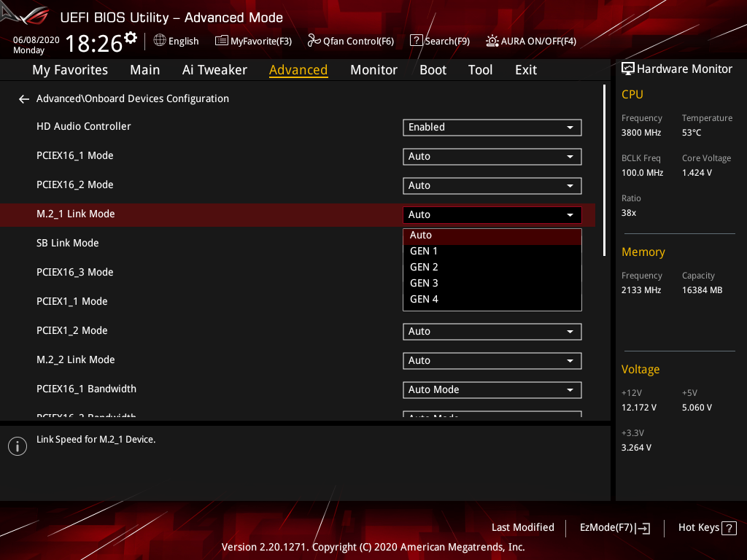Open MyFavorite(F3) menu
Screen dimensions: 747x560
(253, 41)
